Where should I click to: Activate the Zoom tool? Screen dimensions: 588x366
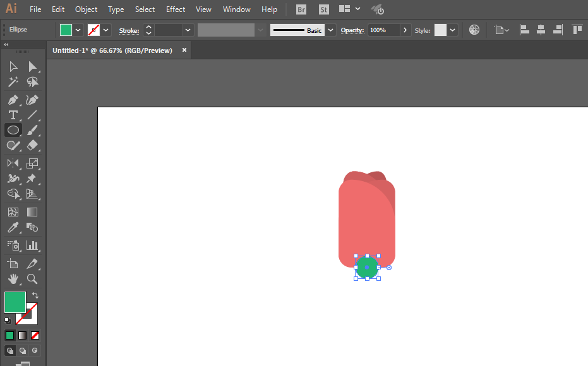click(32, 279)
